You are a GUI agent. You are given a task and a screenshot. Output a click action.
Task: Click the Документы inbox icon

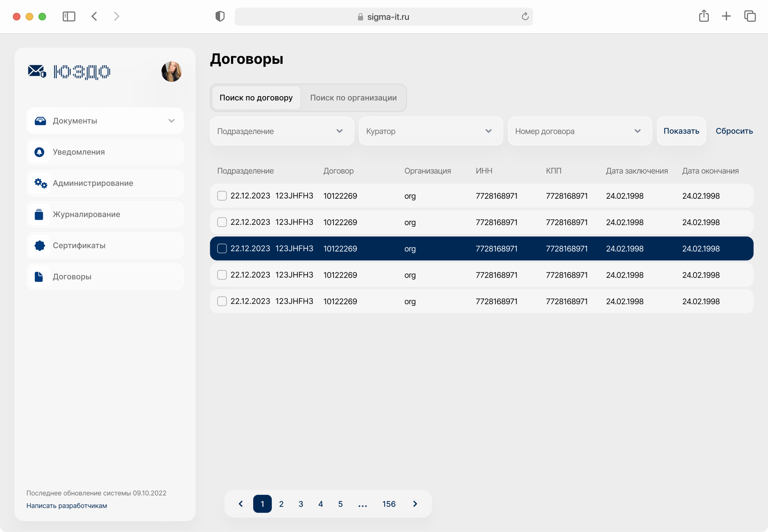click(x=40, y=121)
